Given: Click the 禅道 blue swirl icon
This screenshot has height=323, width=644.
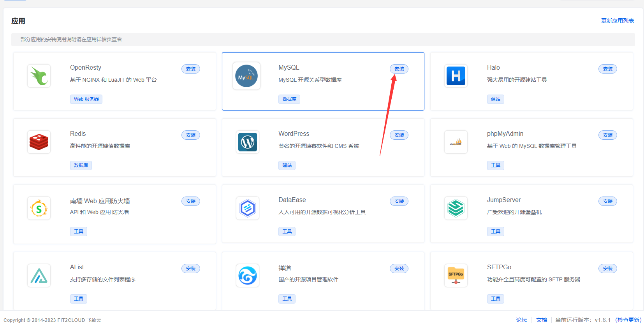Looking at the screenshot, I should coord(248,276).
